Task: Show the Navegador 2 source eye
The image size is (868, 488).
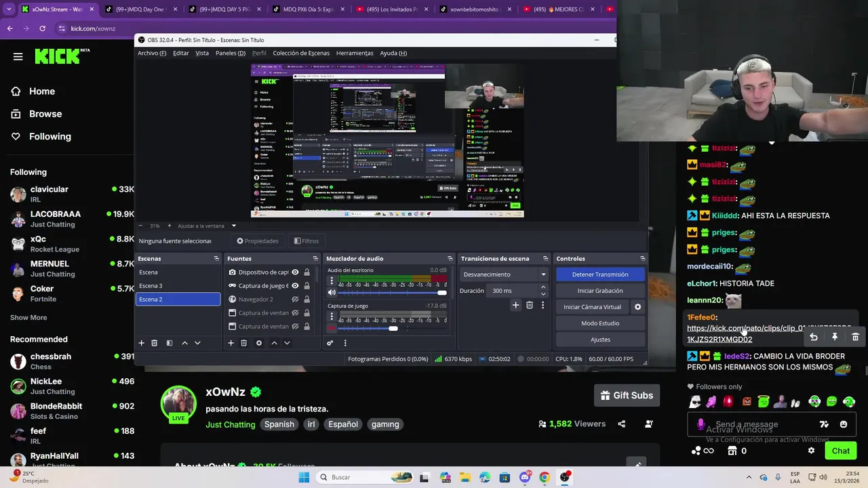Action: (x=295, y=300)
